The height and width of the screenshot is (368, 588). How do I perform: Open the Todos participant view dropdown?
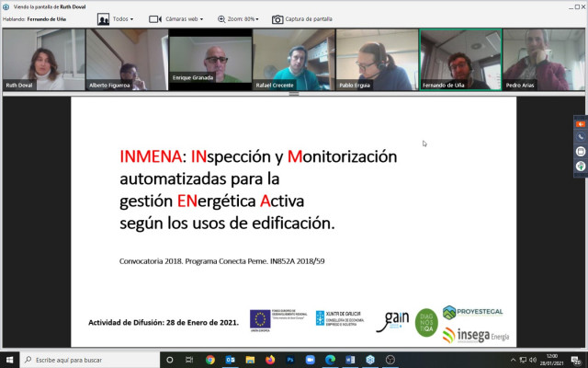(123, 19)
